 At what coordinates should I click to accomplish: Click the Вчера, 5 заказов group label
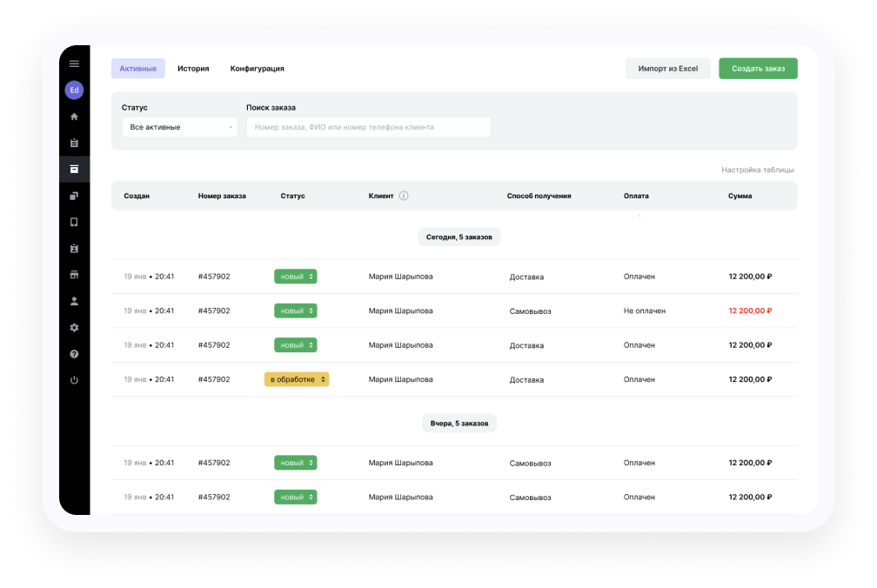[459, 423]
